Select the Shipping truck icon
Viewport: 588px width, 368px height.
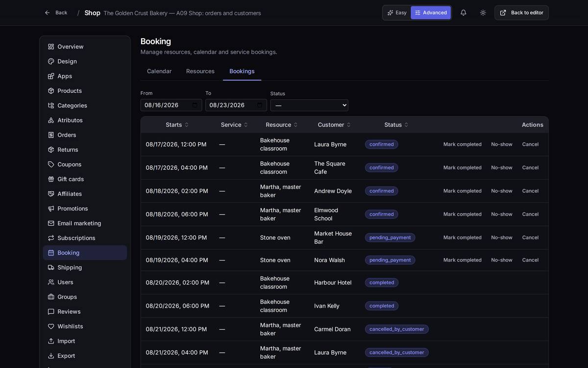pyautogui.click(x=51, y=267)
